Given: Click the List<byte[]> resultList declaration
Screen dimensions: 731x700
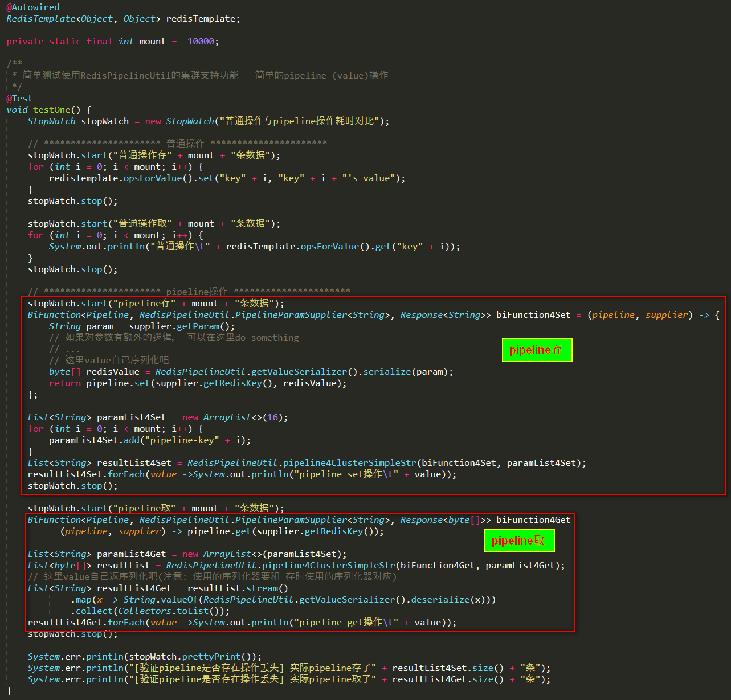Looking at the screenshot, I should point(89,566).
